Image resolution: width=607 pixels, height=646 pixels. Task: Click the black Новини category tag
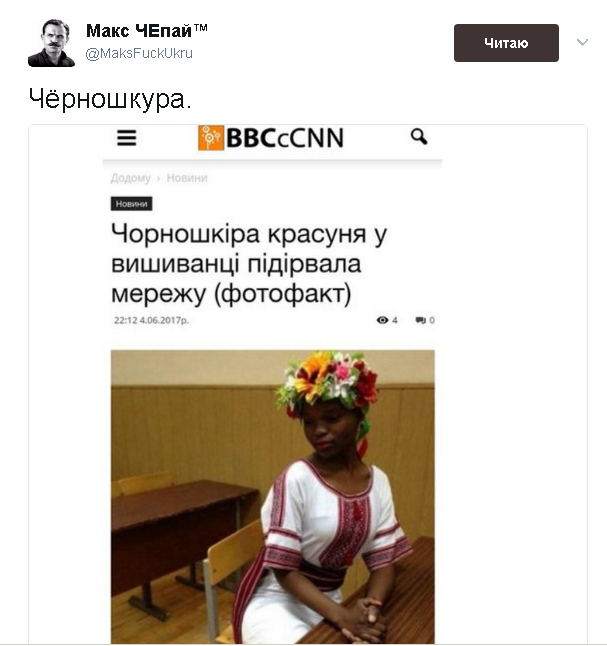(131, 204)
